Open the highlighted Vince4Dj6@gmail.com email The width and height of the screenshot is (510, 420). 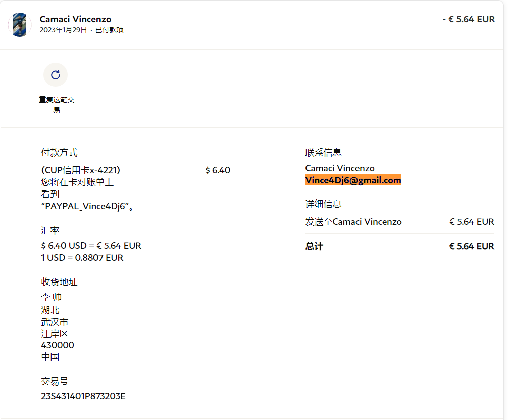tap(353, 180)
